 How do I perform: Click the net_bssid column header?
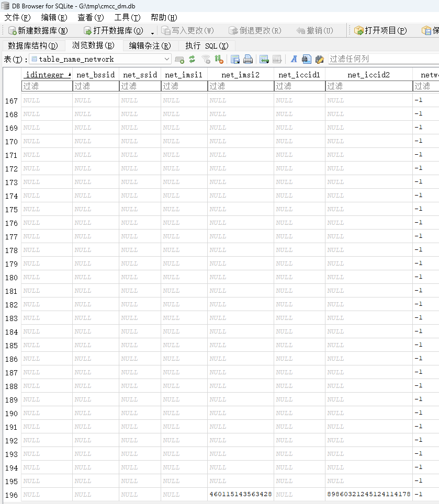96,75
